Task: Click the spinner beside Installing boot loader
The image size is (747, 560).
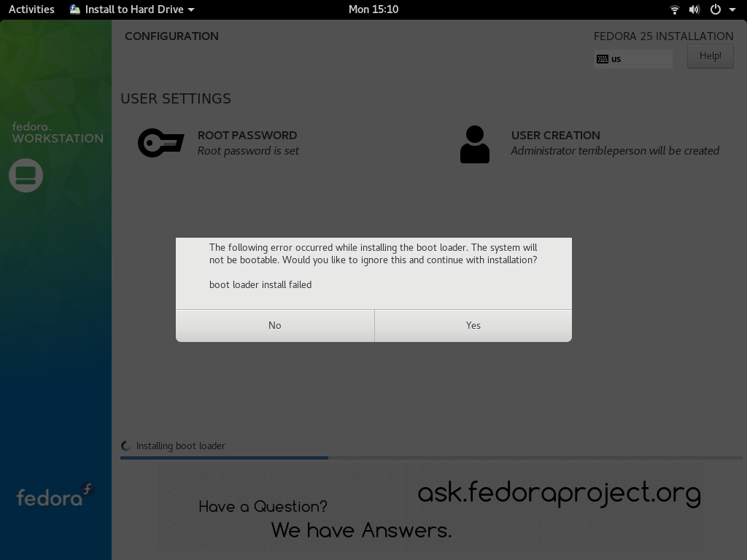Action: tap(125, 446)
